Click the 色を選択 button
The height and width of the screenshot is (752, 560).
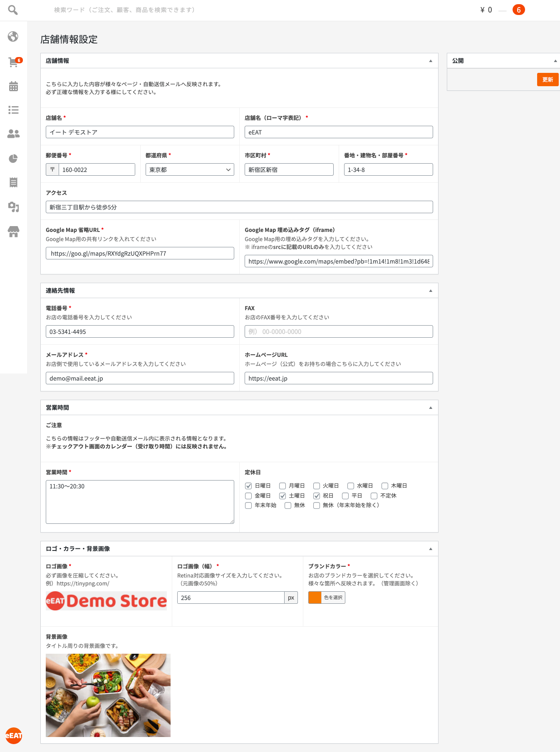click(x=333, y=598)
